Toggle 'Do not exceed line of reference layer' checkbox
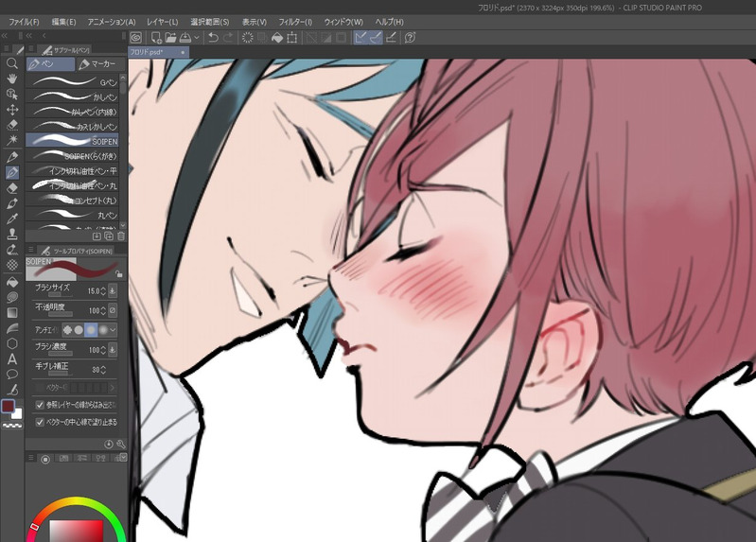Viewport: 756px width, 542px height. tap(40, 405)
